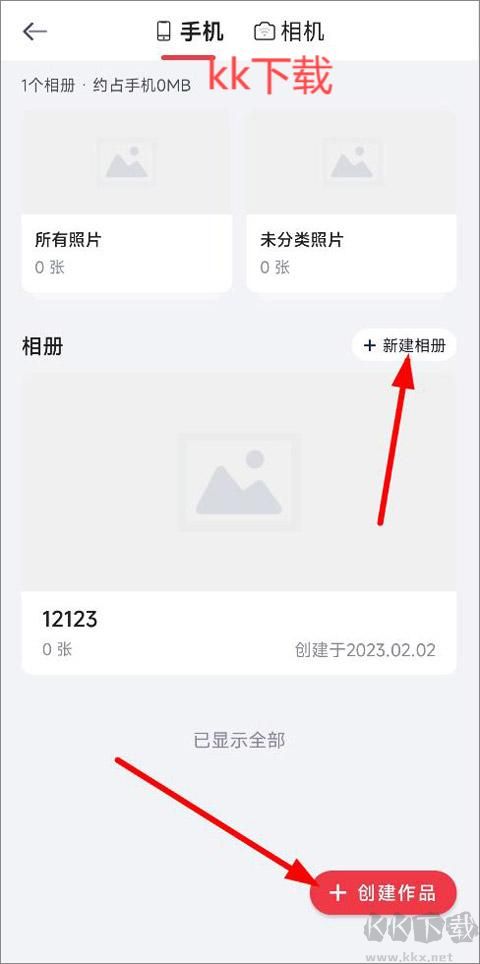Tap the red 创建作品 button
This screenshot has height=964, width=480.
(x=383, y=893)
